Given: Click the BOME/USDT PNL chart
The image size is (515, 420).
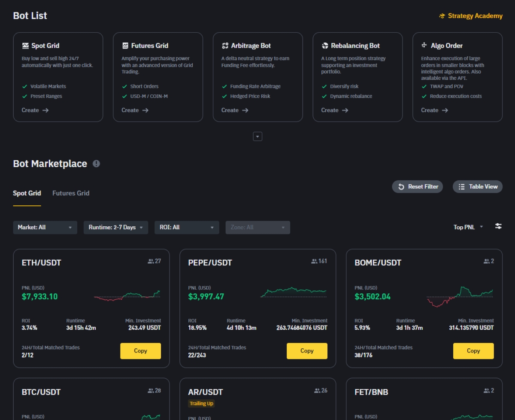Looking at the screenshot, I should [x=460, y=296].
